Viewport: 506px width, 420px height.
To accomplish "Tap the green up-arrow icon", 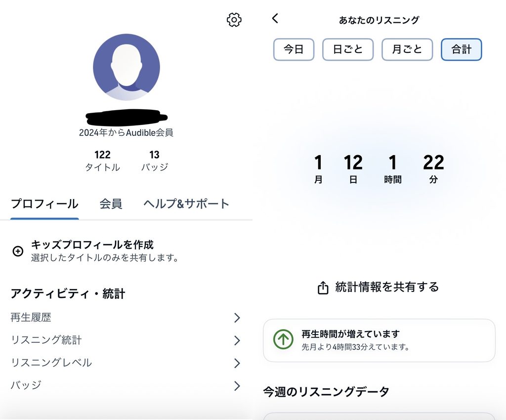I will point(283,339).
